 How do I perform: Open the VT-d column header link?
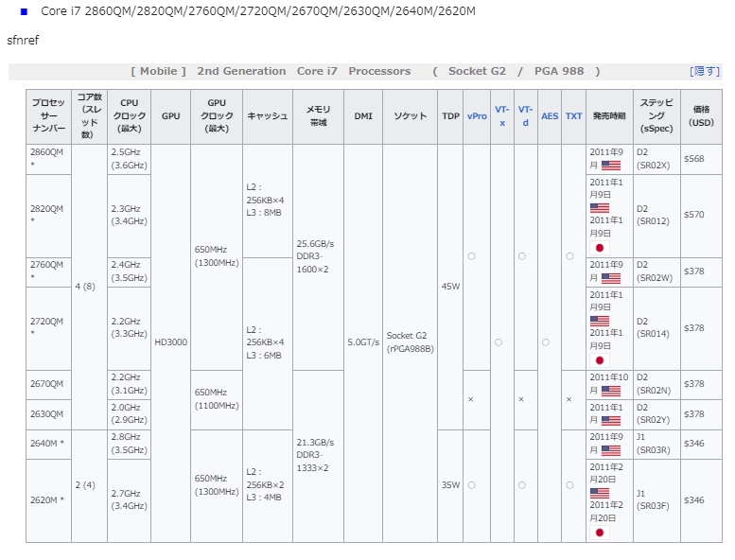tap(525, 115)
